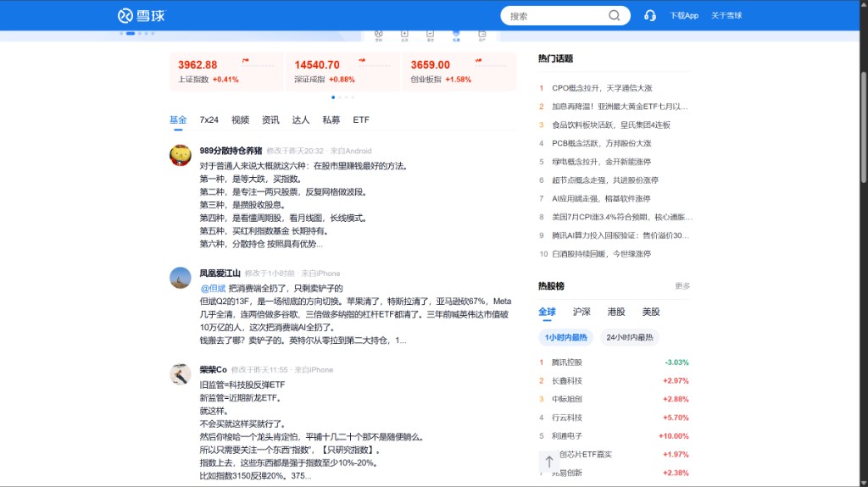Select active banner carousel indicator
Screen dimensions: 868x487
(x=130, y=33)
